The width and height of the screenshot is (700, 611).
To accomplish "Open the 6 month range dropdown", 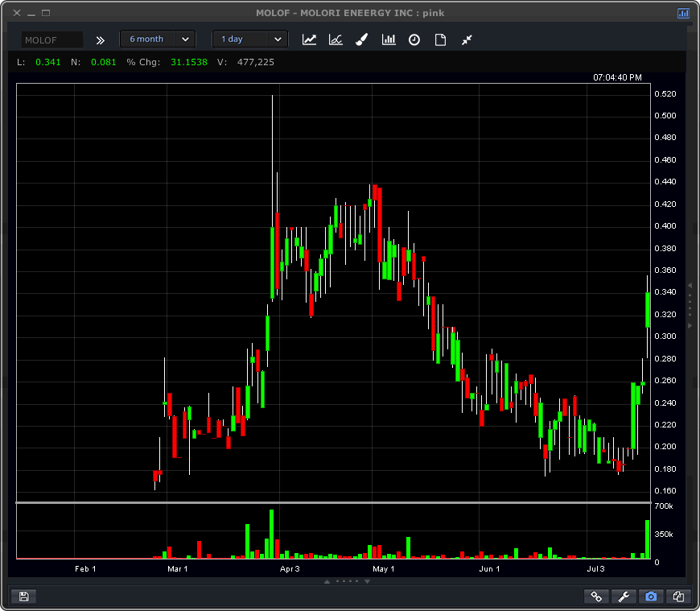I will click(158, 39).
